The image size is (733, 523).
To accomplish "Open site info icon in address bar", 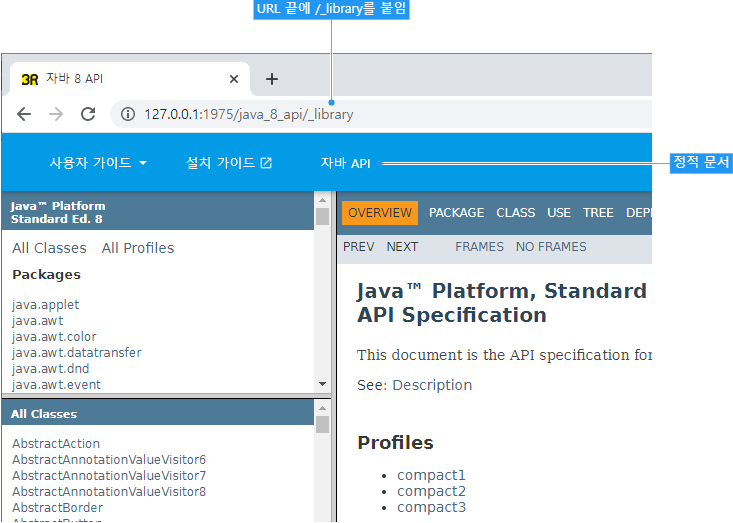I will (128, 114).
